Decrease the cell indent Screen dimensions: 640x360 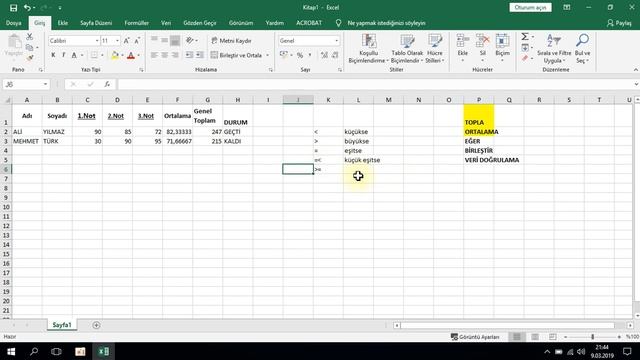(189, 55)
